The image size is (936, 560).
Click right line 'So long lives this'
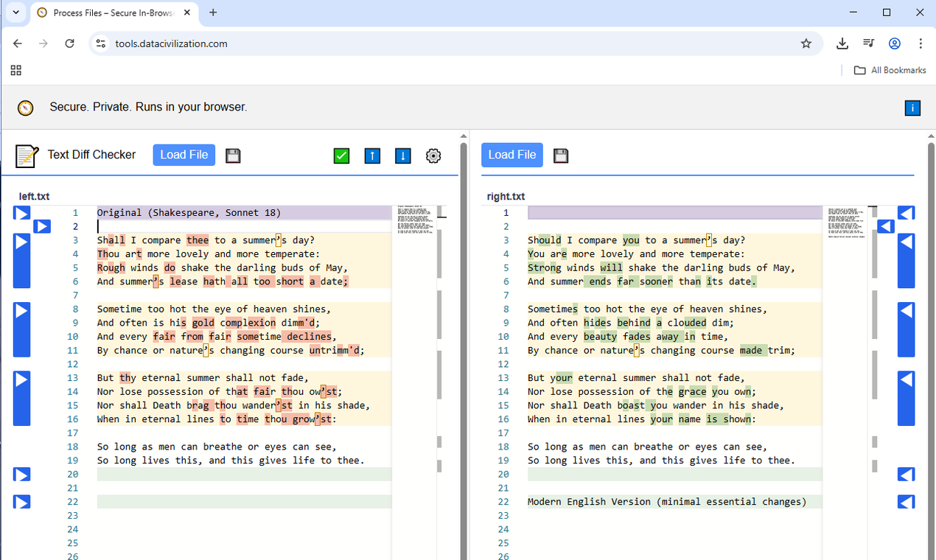tap(661, 460)
